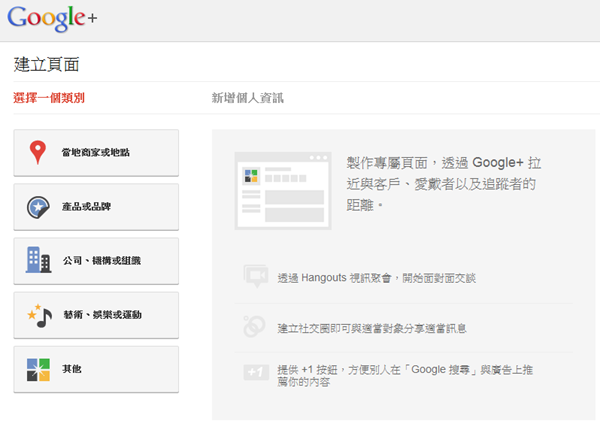Choose the 其他 category button
The width and height of the screenshot is (600, 427).
point(97,369)
